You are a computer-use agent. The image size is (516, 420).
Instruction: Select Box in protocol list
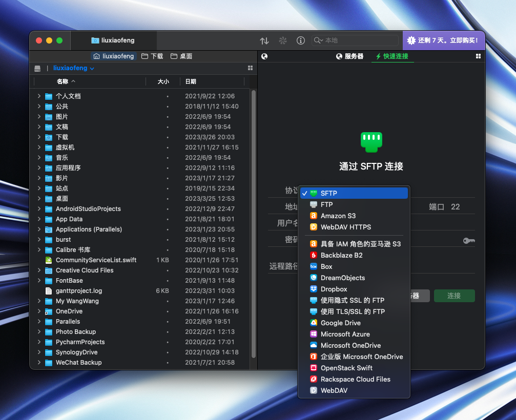[354, 266]
